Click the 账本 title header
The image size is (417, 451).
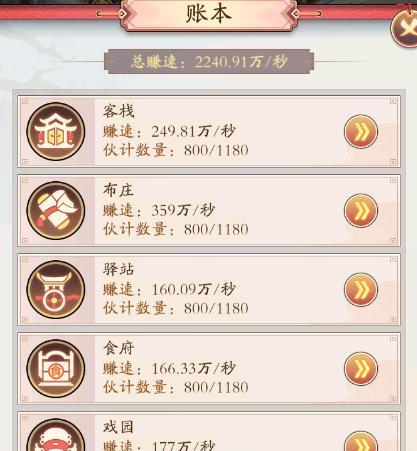209,14
